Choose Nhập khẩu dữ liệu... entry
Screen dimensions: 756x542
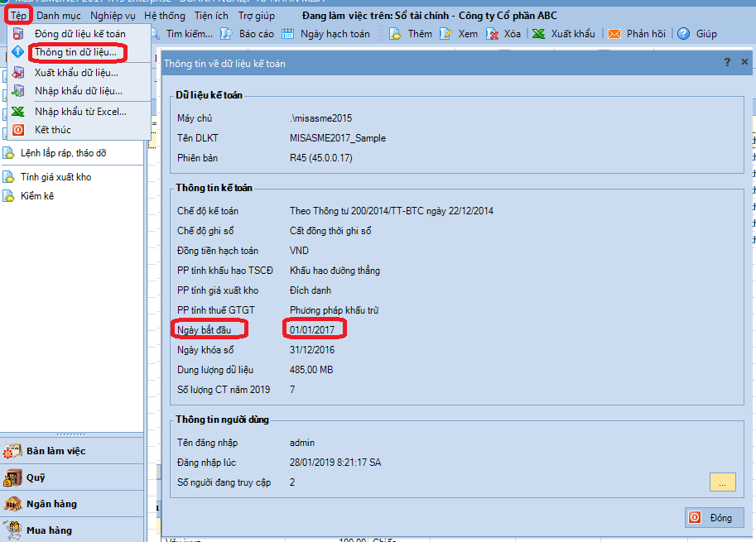79,91
